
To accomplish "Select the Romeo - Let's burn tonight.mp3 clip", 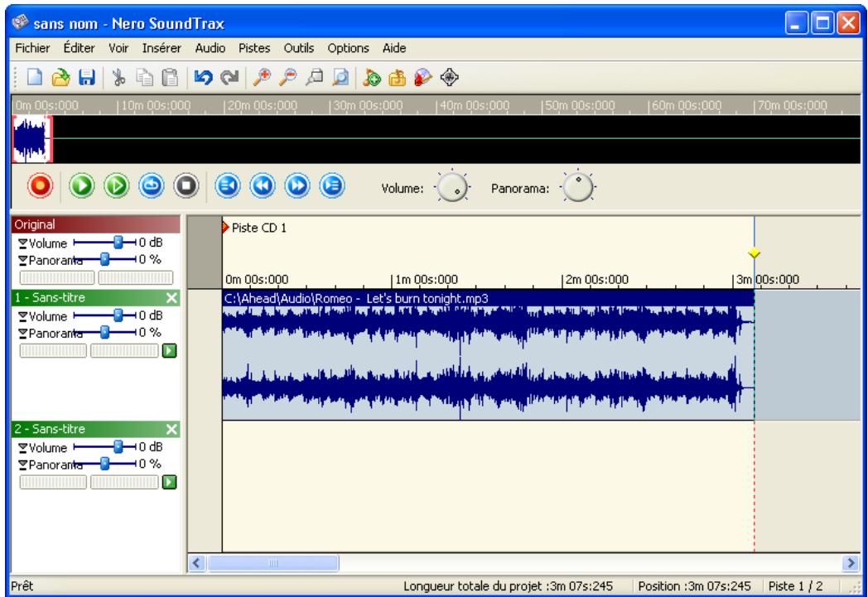I will 488,354.
